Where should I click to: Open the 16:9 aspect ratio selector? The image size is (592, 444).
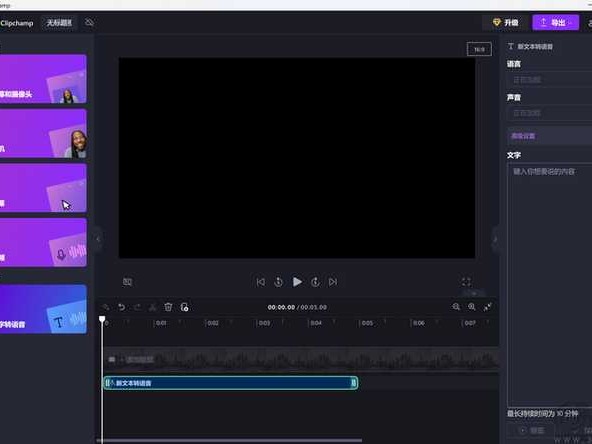tap(479, 49)
